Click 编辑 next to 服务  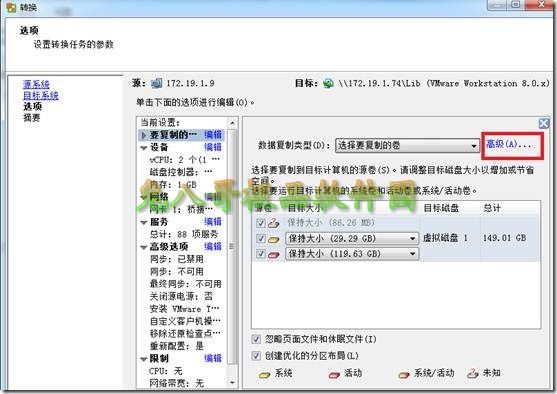click(x=213, y=221)
